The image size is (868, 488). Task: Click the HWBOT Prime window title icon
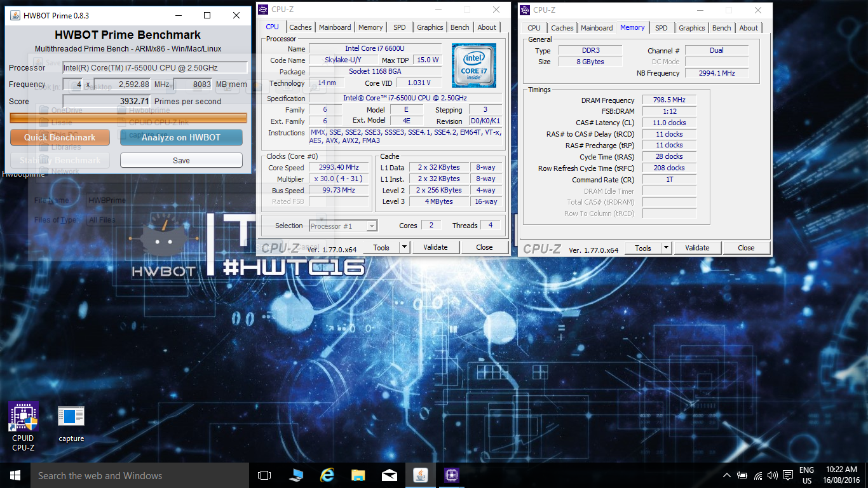[15, 15]
